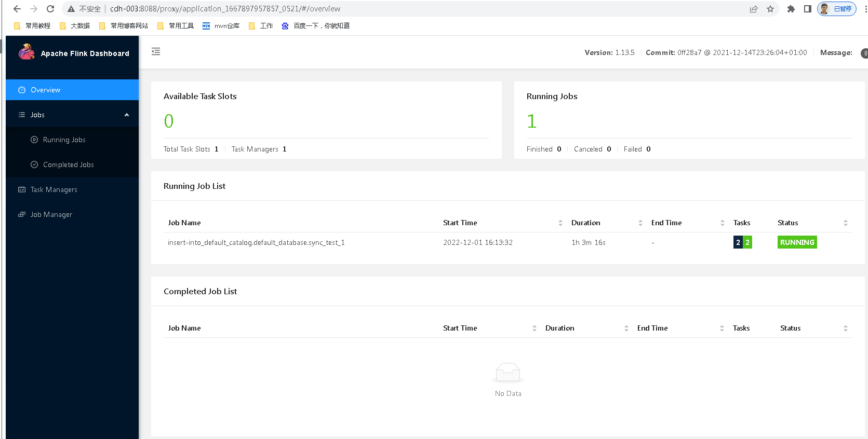Screen dimensions: 868x439
Task: Click the Running Jobs count 1
Action: [531, 121]
